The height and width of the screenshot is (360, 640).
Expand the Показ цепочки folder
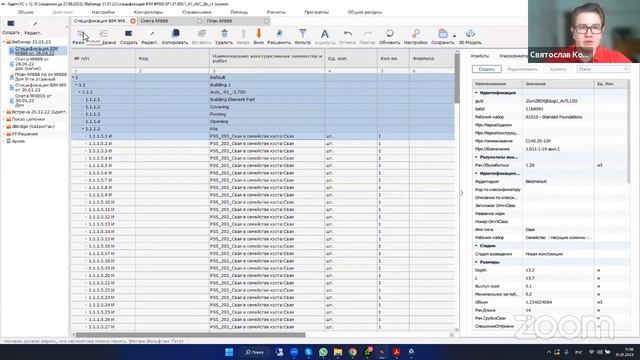(x=4, y=119)
